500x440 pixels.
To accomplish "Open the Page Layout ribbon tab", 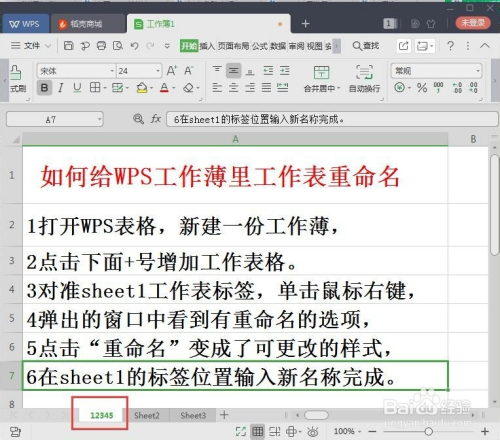I will coord(233,46).
